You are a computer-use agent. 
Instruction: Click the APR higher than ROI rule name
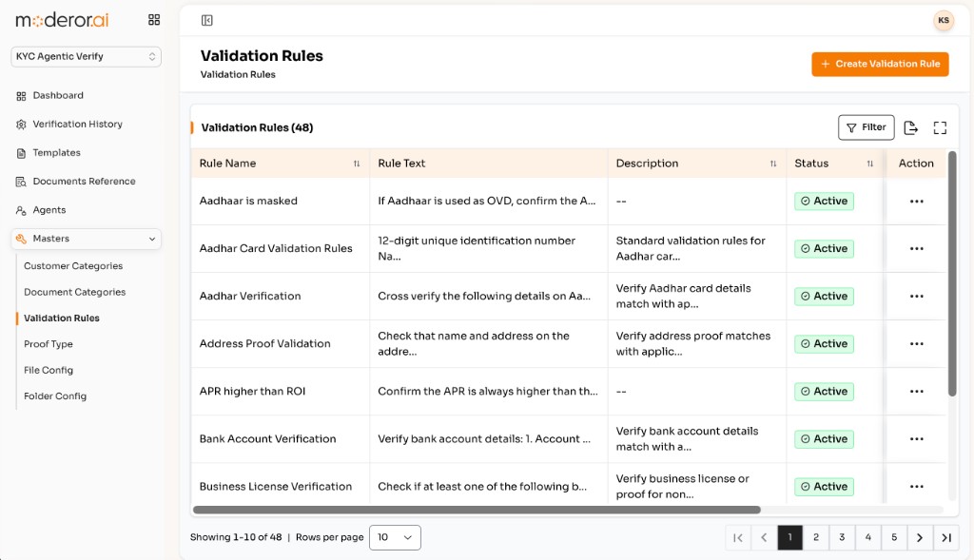(252, 391)
